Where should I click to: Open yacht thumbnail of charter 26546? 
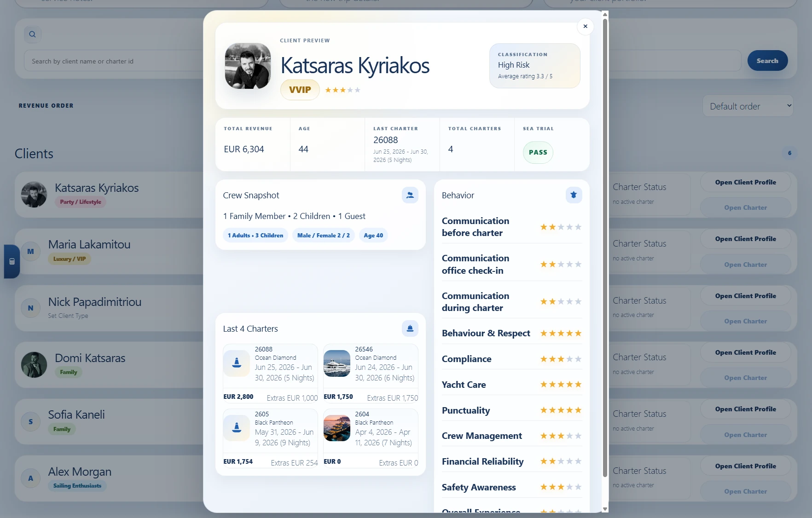(x=337, y=363)
